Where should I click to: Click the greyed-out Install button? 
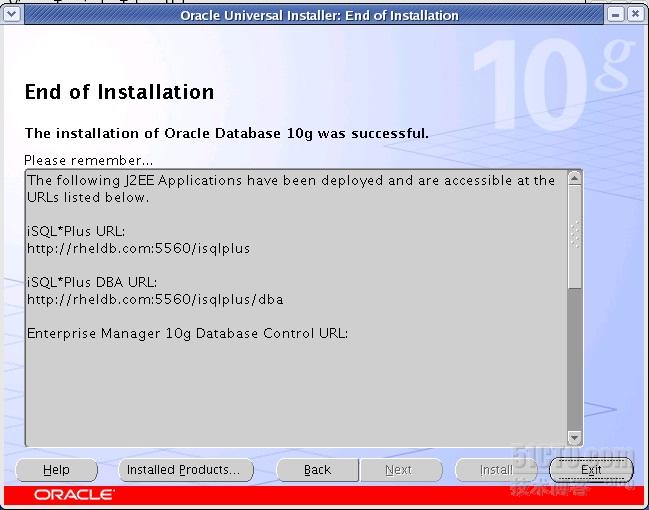tap(496, 470)
